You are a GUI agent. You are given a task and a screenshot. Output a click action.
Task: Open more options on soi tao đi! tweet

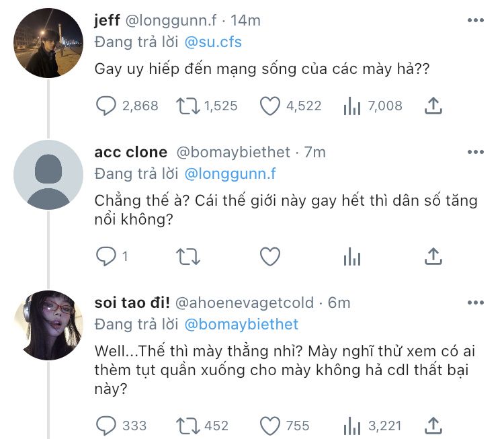[x=475, y=303]
